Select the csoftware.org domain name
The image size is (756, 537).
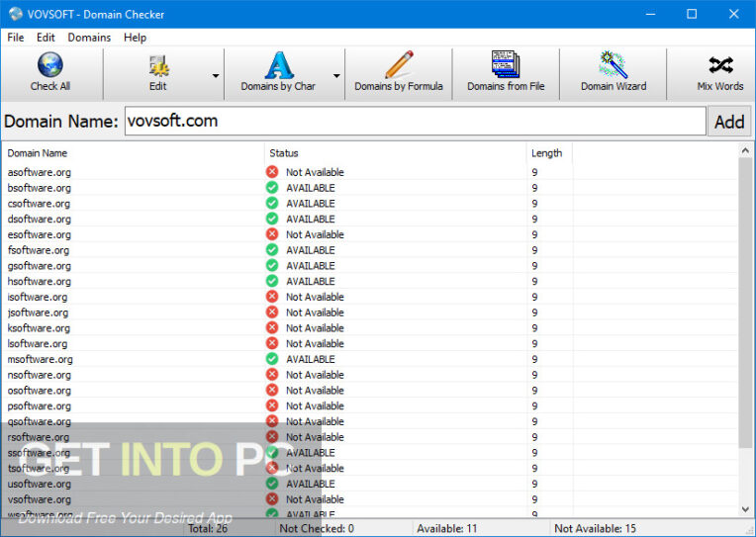coord(39,204)
